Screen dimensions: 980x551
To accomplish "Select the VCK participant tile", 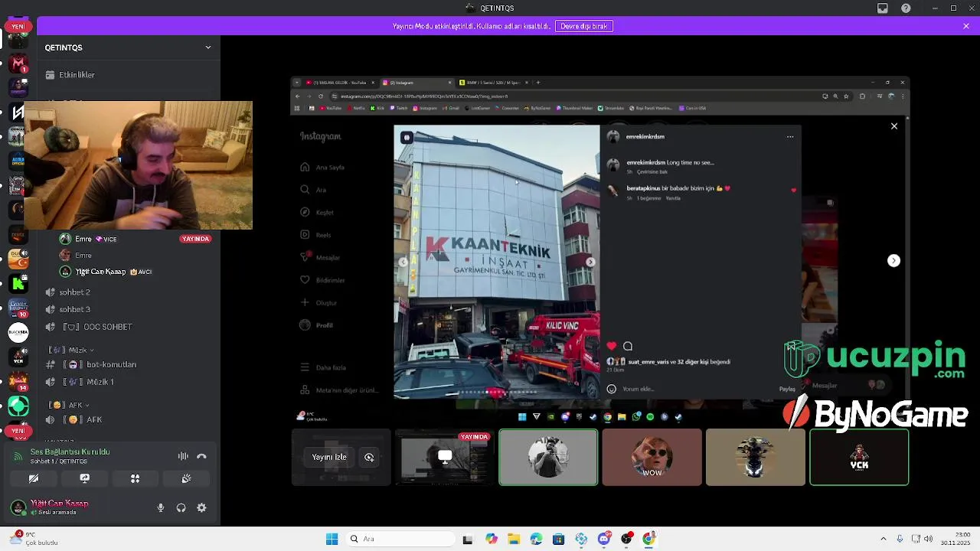I will pyautogui.click(x=859, y=458).
